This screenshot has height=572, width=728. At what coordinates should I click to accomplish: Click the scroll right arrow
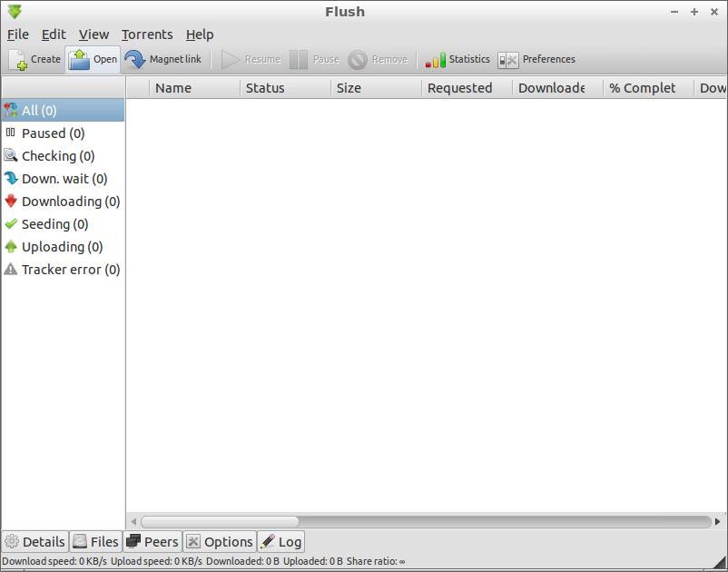(718, 521)
